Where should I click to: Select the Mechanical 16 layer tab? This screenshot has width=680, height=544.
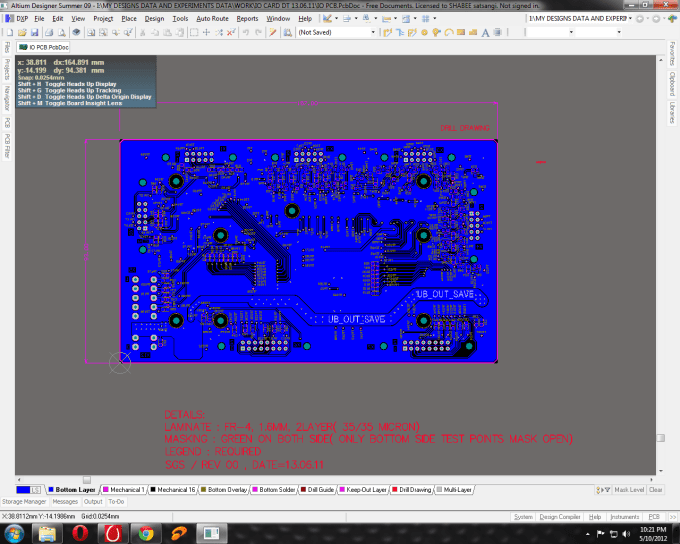click(x=173, y=490)
